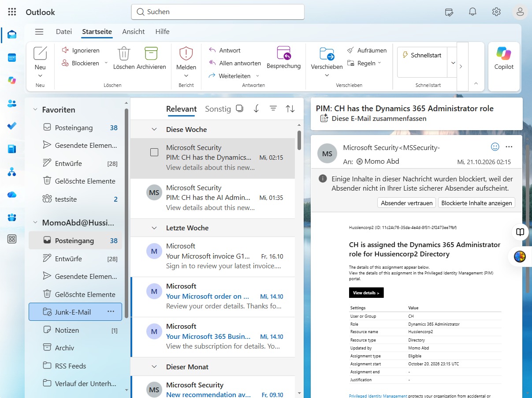Open the Your Microsoft invoice email
532x398 pixels.
[x=213, y=256]
